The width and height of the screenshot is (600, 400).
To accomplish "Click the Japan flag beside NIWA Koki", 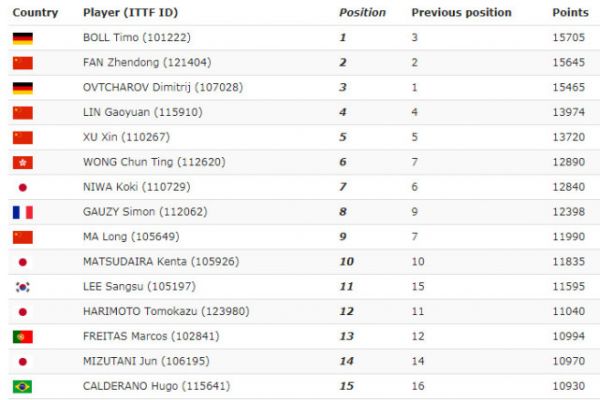I will pos(23,188).
